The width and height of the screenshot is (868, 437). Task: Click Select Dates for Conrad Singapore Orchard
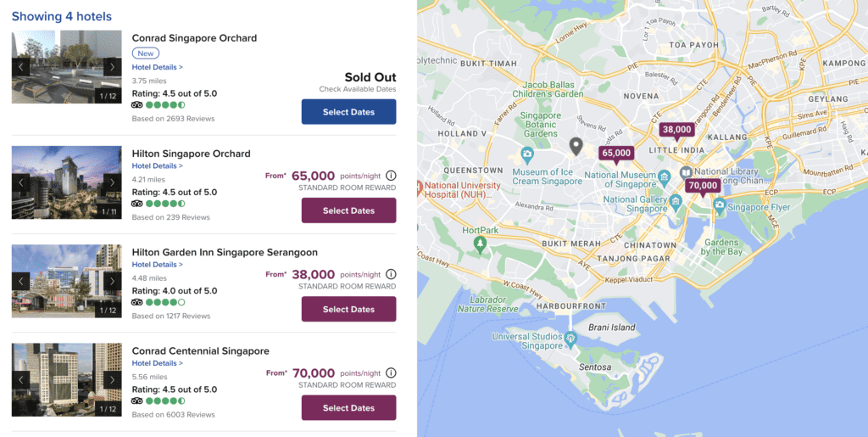click(x=348, y=112)
